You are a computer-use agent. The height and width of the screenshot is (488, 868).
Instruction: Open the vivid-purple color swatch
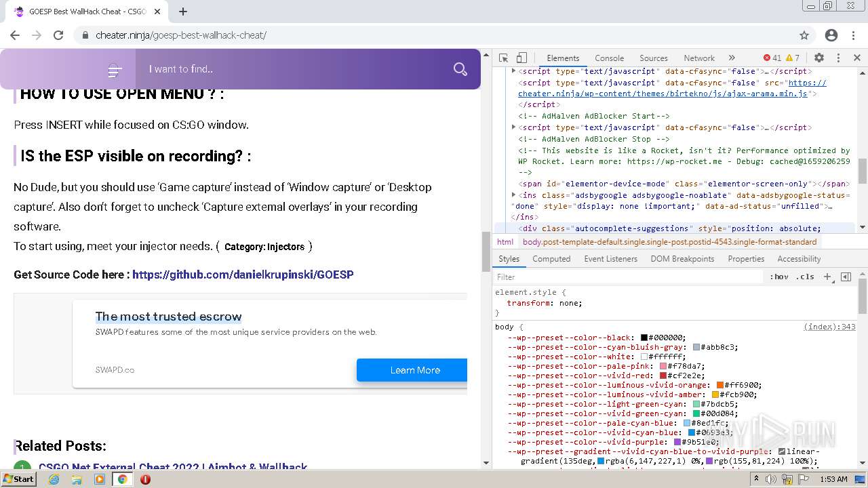coord(677,442)
